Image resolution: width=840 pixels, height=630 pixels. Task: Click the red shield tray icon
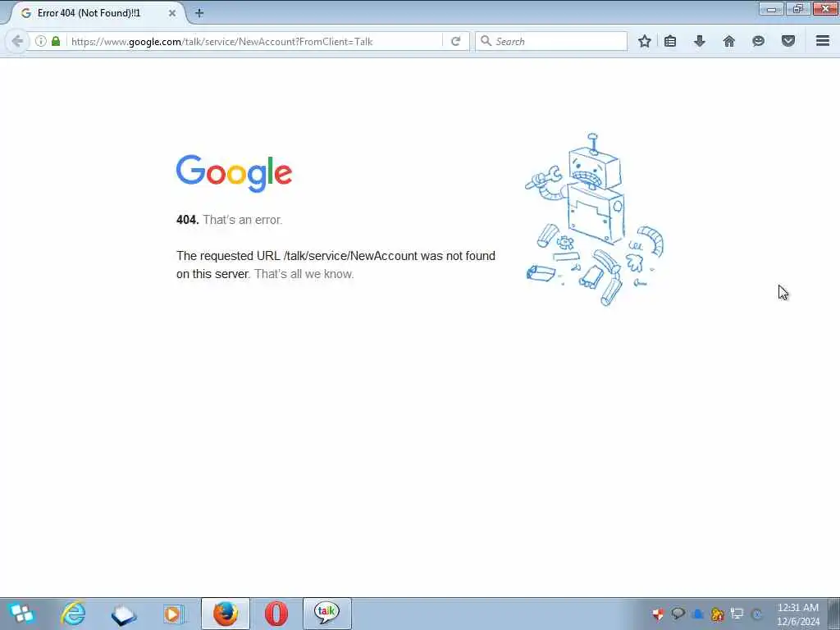coord(659,614)
